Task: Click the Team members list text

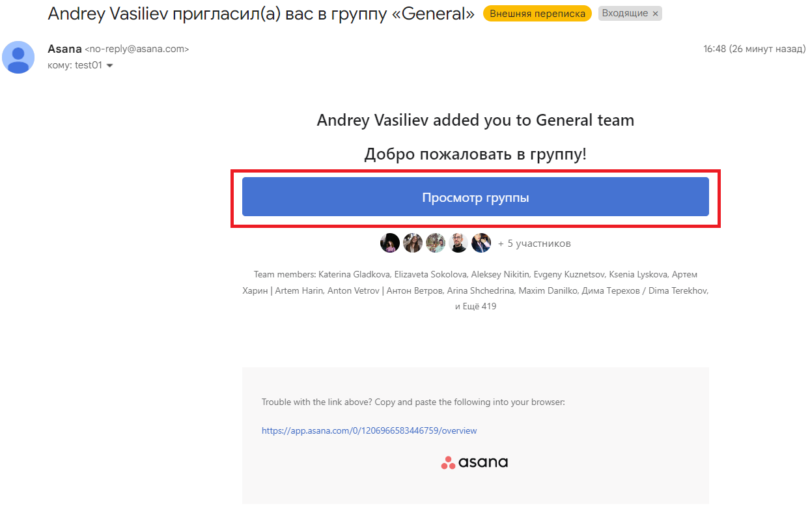Action: (x=475, y=290)
